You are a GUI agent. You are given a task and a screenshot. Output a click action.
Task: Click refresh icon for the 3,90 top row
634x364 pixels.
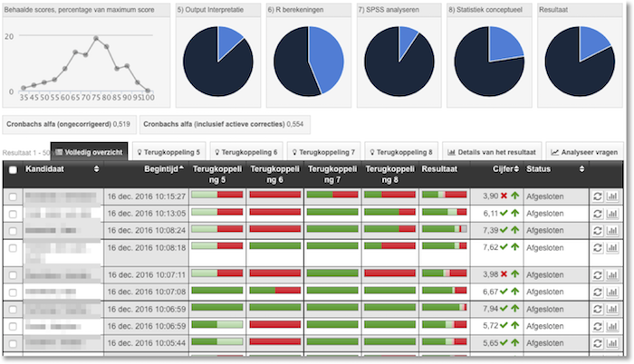pos(597,196)
